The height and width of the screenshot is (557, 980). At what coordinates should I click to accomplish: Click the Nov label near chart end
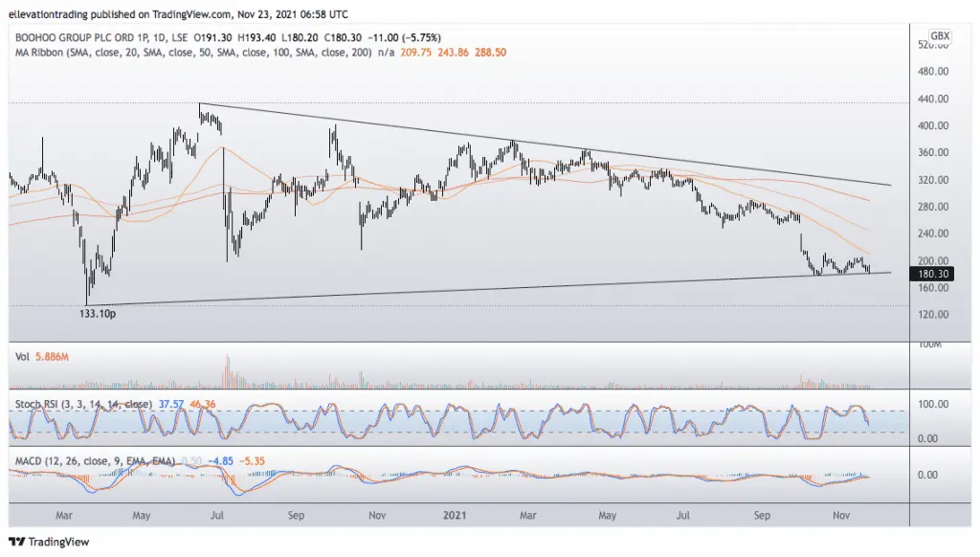pos(841,515)
